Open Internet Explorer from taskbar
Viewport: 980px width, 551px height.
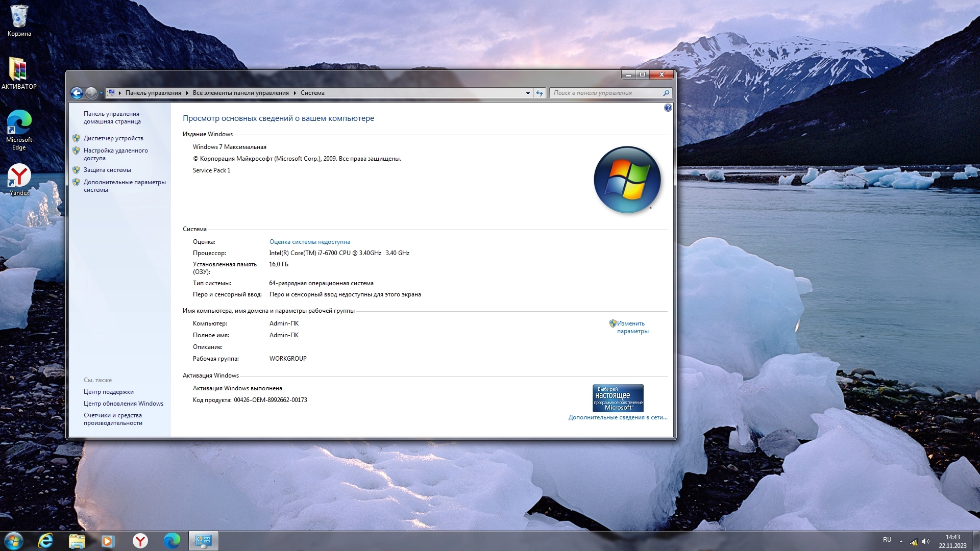(45, 541)
